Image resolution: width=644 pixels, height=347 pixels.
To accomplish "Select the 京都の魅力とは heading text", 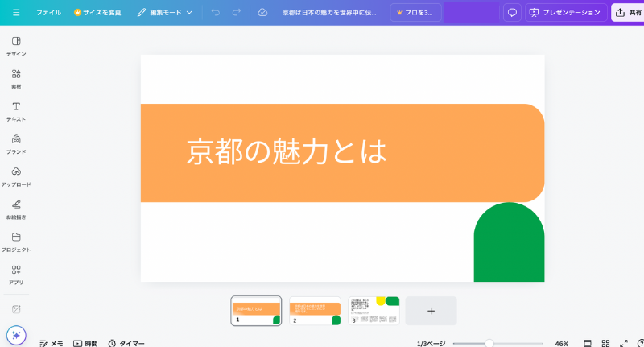I will pyautogui.click(x=287, y=151).
